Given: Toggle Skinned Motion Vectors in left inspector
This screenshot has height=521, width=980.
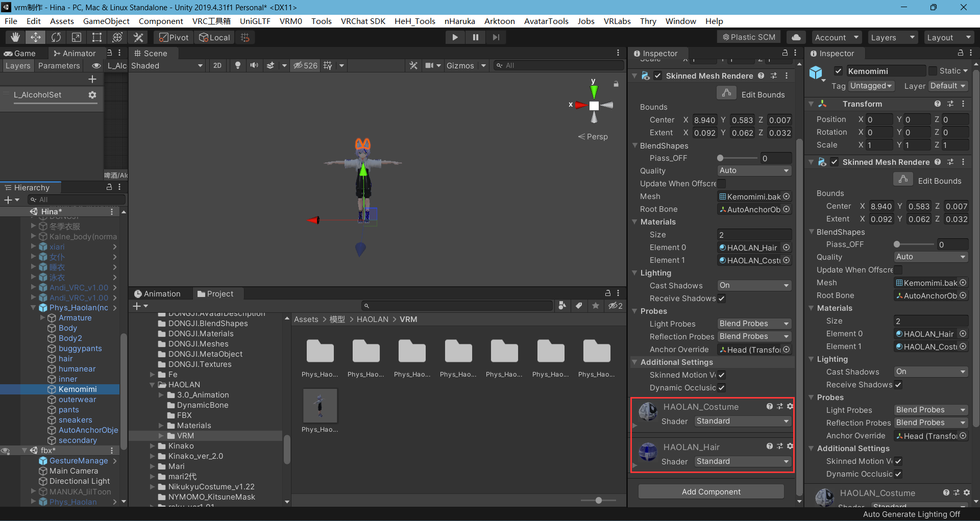Looking at the screenshot, I should [722, 375].
